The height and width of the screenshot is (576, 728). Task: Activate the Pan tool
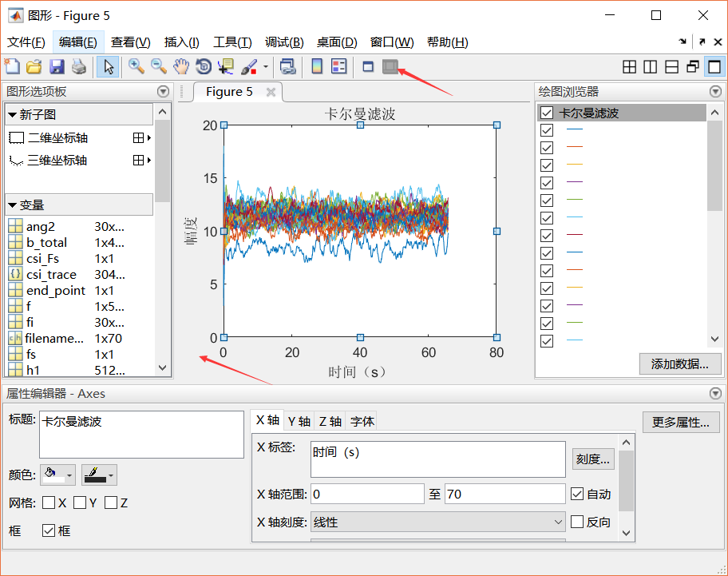180,67
